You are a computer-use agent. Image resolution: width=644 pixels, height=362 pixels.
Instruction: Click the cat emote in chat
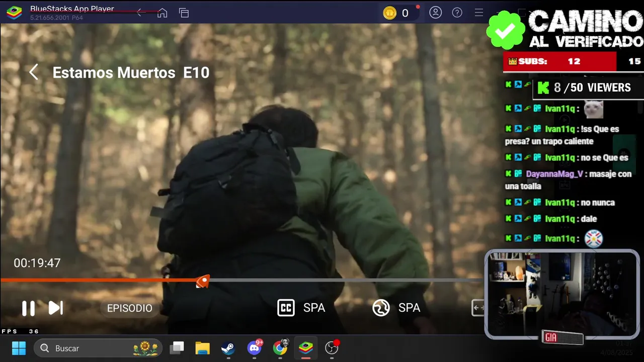tap(593, 109)
